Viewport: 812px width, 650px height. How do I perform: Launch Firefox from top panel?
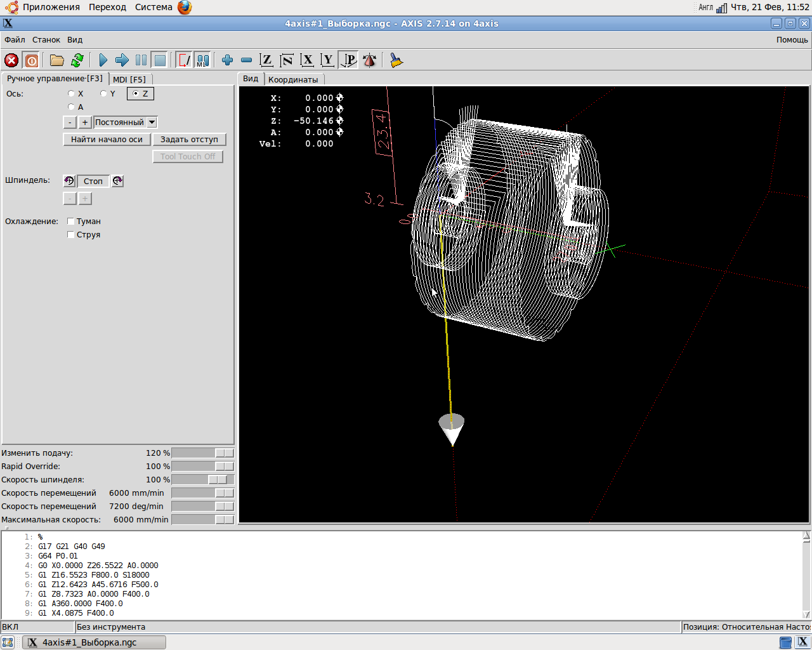coord(185,7)
